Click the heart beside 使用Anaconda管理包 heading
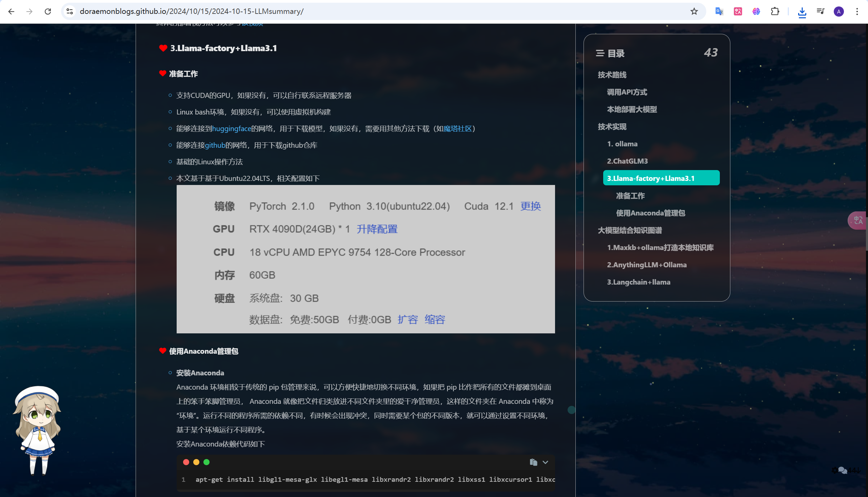Viewport: 868px width, 497px height. point(163,351)
